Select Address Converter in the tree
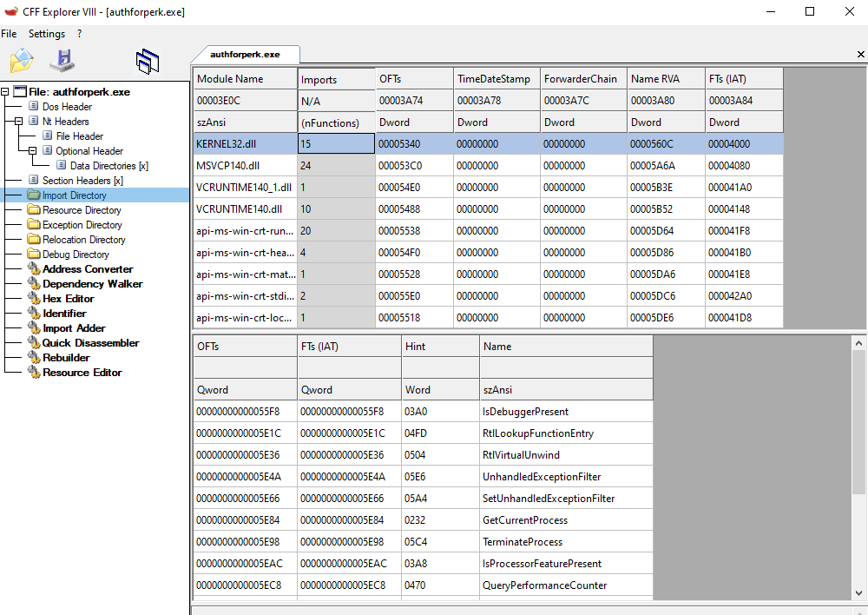868x615 pixels. click(88, 269)
